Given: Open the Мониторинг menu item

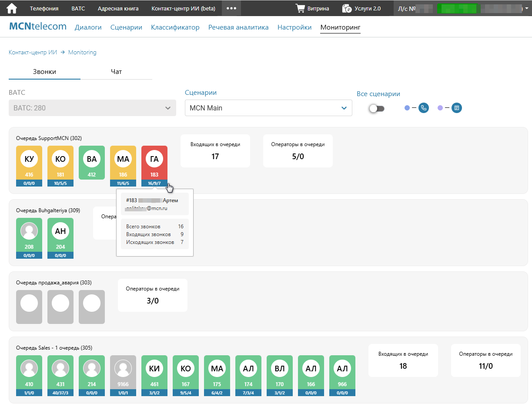Looking at the screenshot, I should click(341, 27).
